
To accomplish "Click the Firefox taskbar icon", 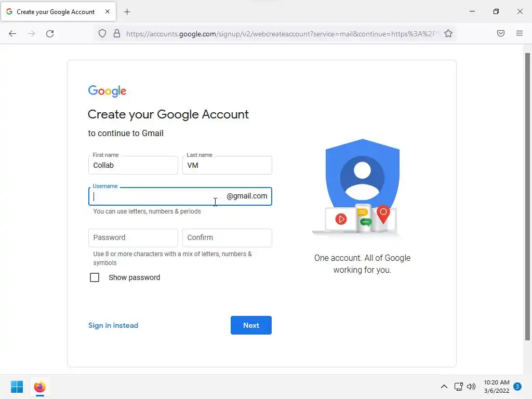I will pyautogui.click(x=39, y=387).
